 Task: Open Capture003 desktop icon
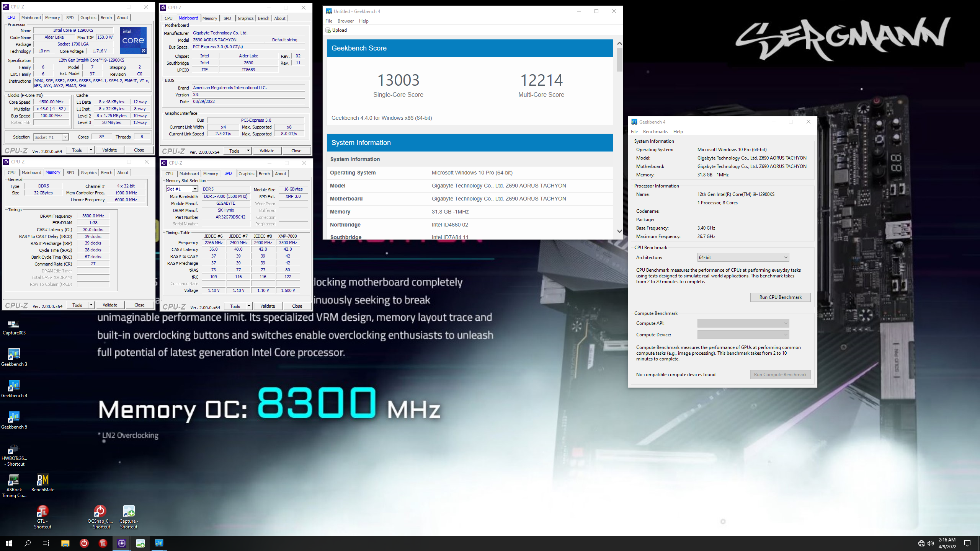pyautogui.click(x=14, y=328)
